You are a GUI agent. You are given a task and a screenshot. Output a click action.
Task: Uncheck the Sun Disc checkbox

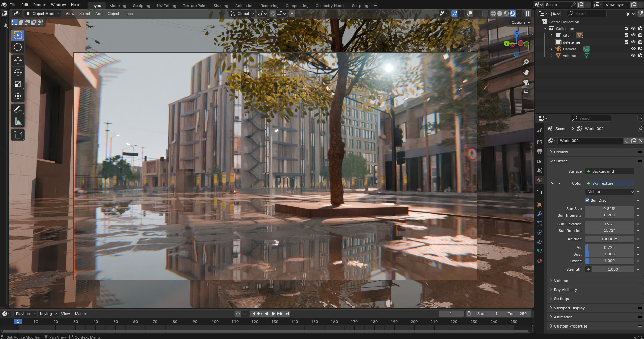[587, 200]
